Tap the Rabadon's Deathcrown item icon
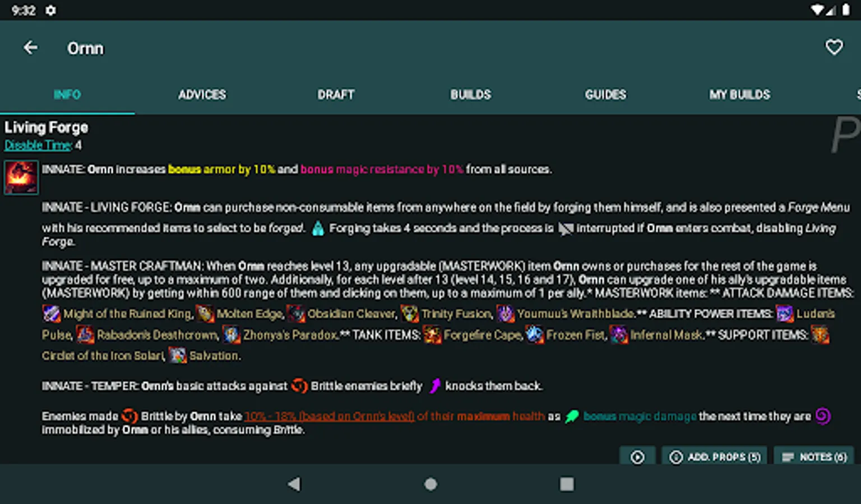861x504 pixels. pyautogui.click(x=85, y=335)
